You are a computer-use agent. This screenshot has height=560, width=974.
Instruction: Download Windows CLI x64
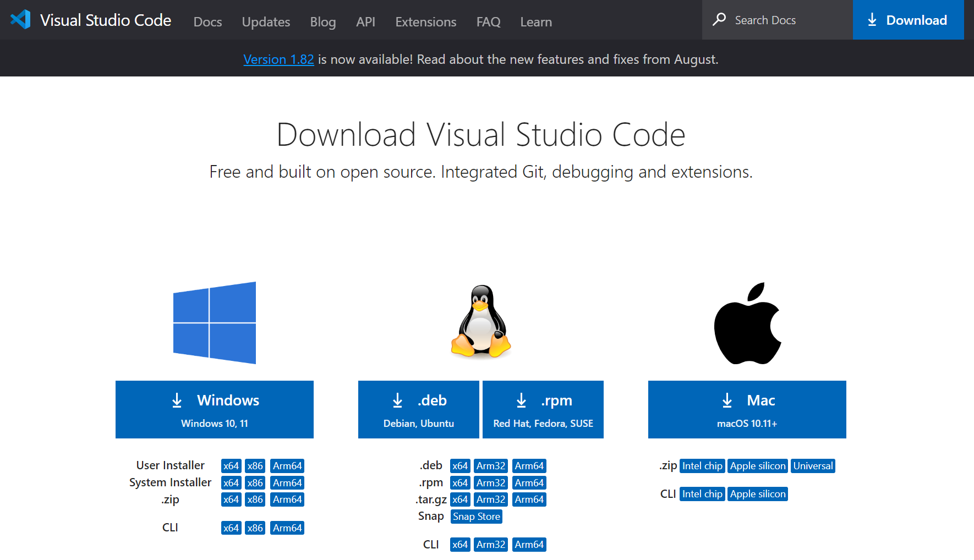231,528
